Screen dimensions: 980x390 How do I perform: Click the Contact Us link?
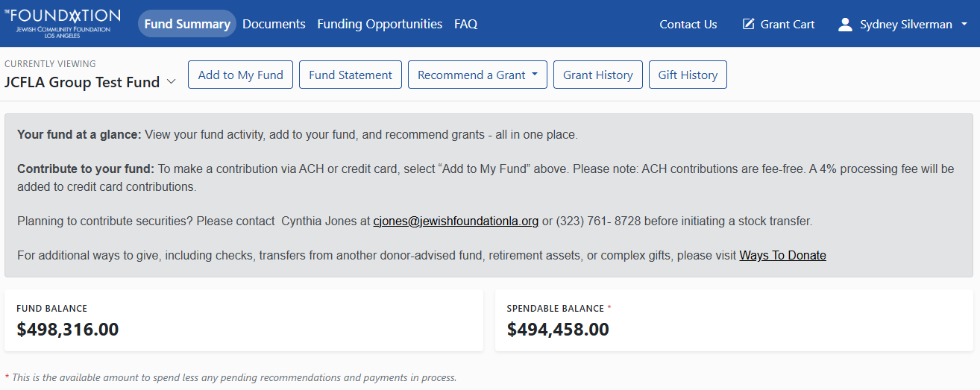(x=688, y=25)
